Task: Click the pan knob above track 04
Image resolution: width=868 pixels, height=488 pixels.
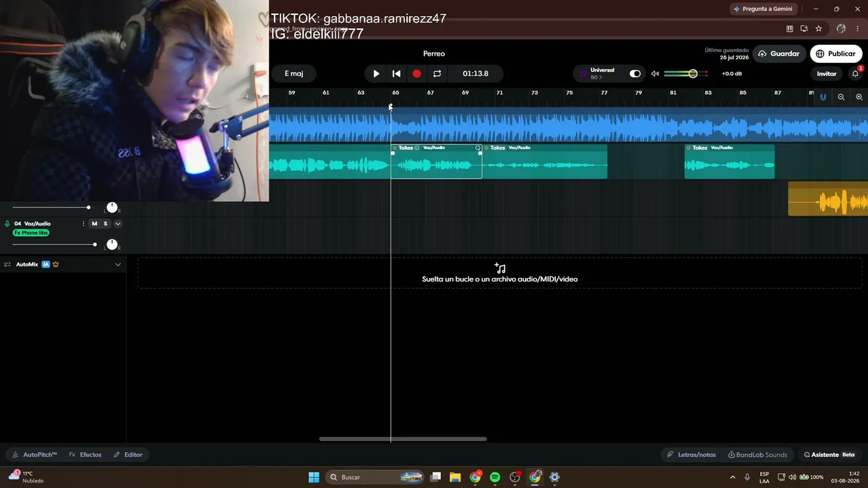Action: click(x=112, y=207)
